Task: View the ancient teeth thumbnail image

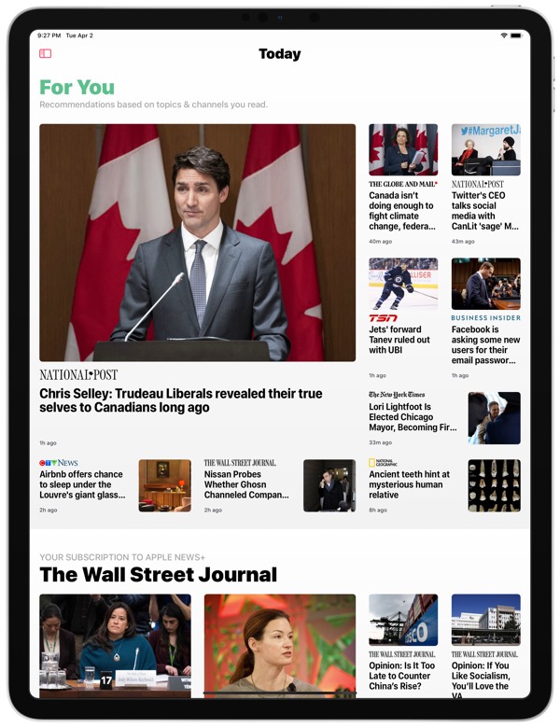Action: point(494,485)
